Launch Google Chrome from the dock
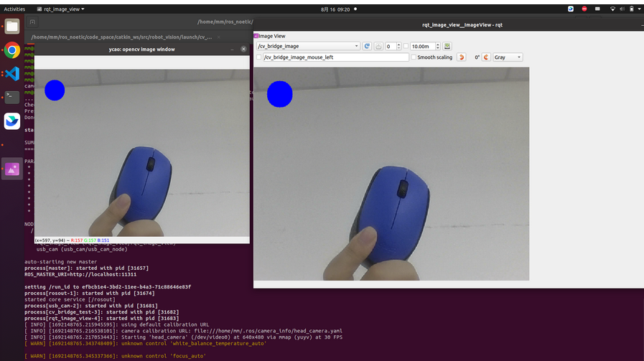This screenshot has width=644, height=361. click(x=12, y=50)
